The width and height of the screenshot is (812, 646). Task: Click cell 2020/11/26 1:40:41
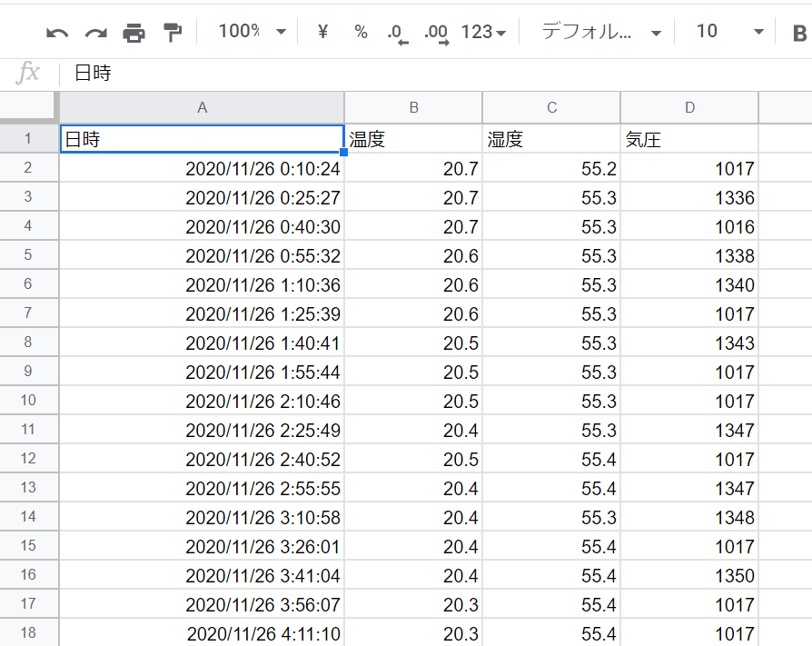[202, 343]
